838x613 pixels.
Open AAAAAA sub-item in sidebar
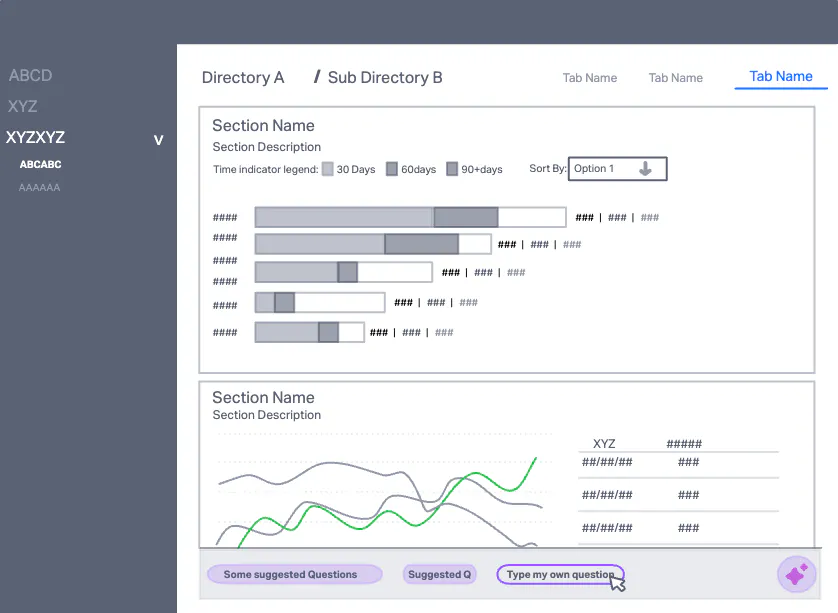click(40, 188)
